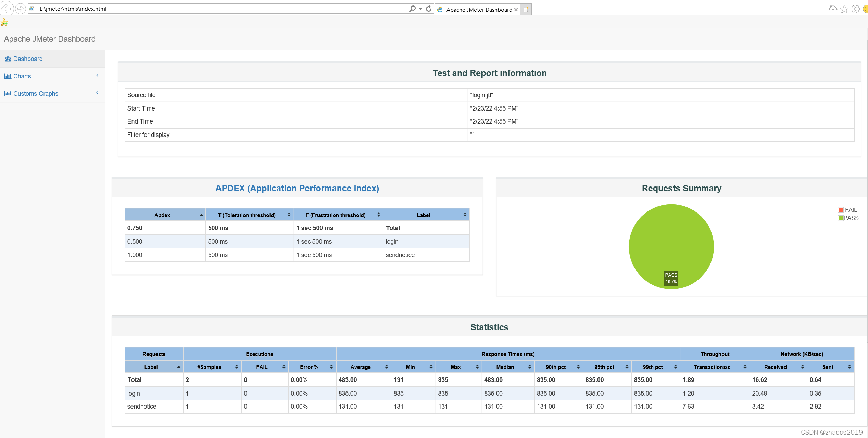The height and width of the screenshot is (438, 868).
Task: Open the Customs Graphs sidebar menu
Action: pos(52,94)
